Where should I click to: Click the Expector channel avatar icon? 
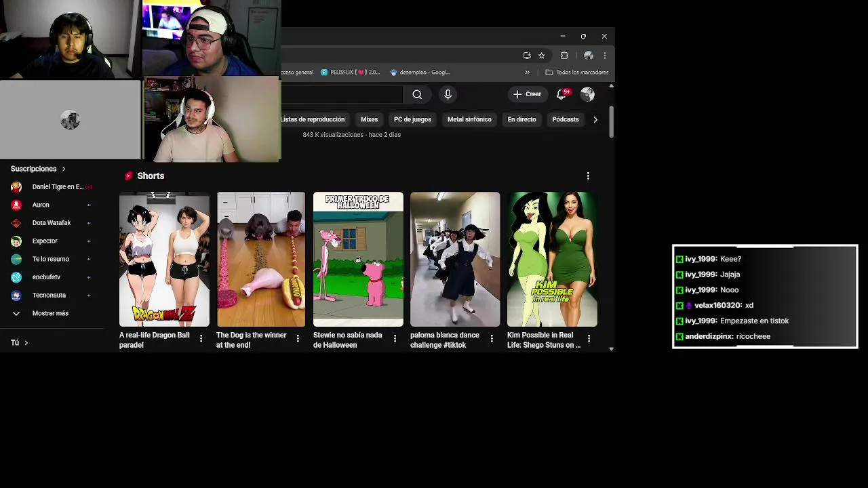pos(16,241)
